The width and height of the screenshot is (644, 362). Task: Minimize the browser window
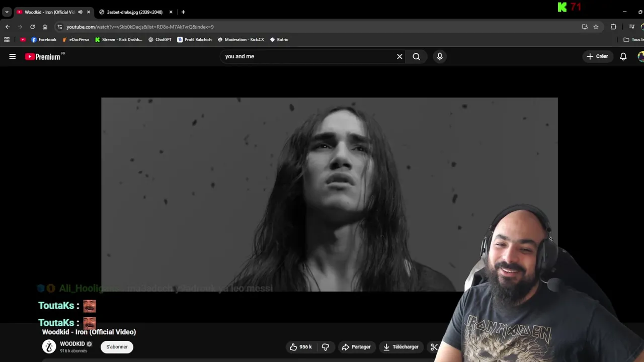point(624,12)
